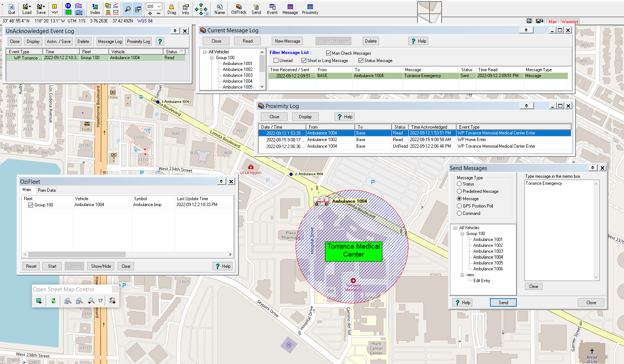
Task: Click Clear button under the memo box
Action: coord(534,286)
